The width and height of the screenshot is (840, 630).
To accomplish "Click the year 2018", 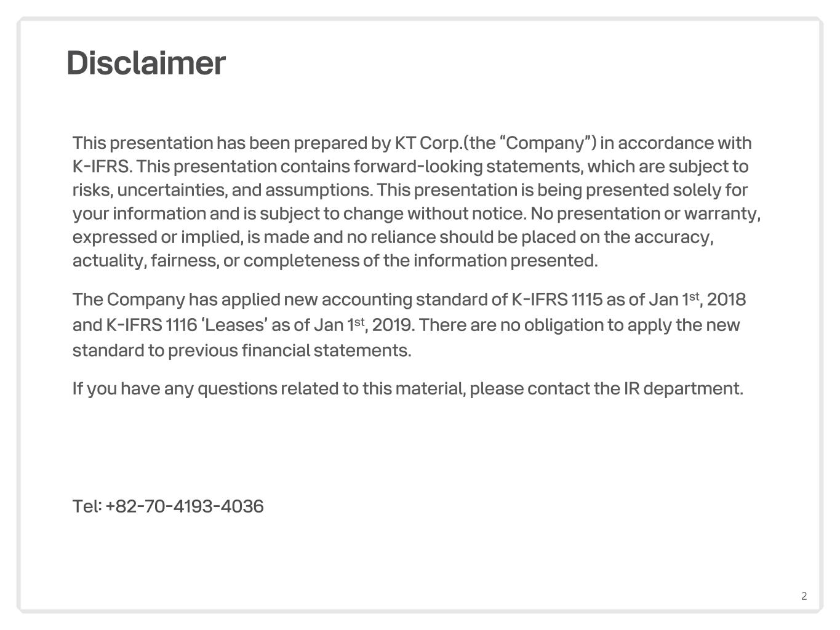I will [x=726, y=300].
